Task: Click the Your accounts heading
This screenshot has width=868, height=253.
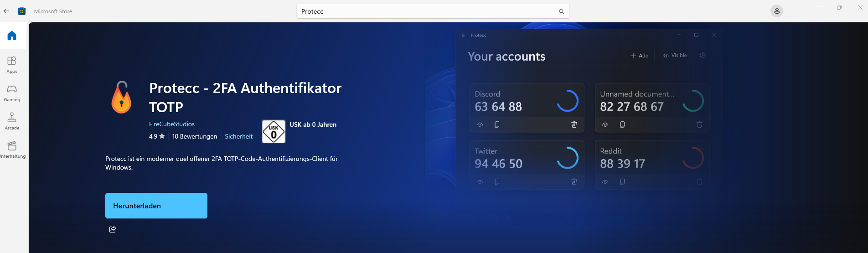Action: [506, 57]
